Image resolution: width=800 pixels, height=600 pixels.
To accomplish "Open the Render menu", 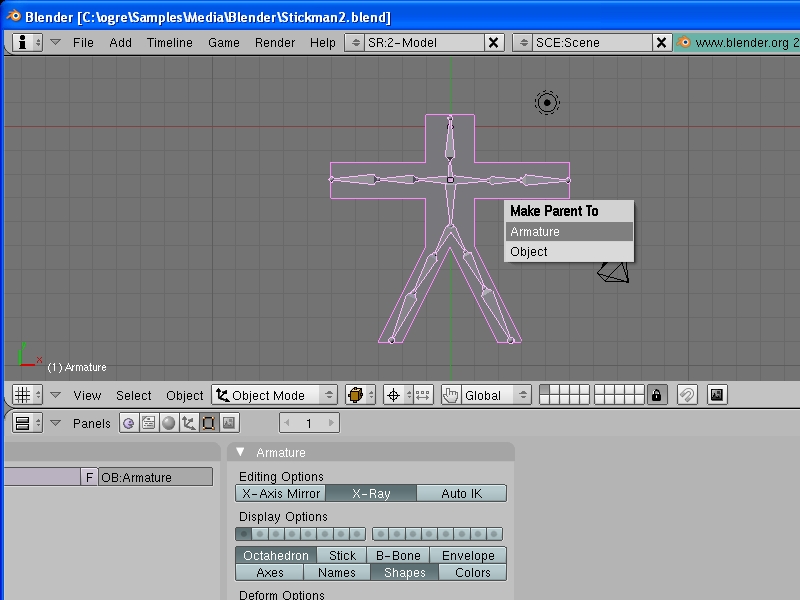I will (x=275, y=42).
